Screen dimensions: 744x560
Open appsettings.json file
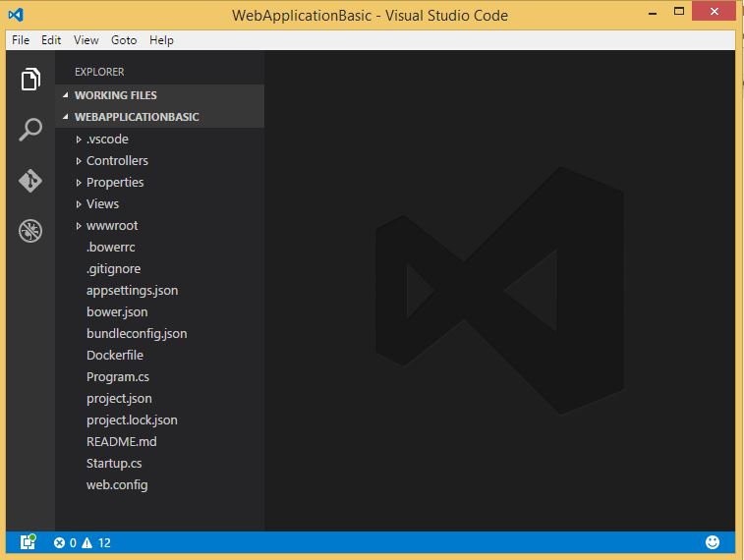click(133, 291)
